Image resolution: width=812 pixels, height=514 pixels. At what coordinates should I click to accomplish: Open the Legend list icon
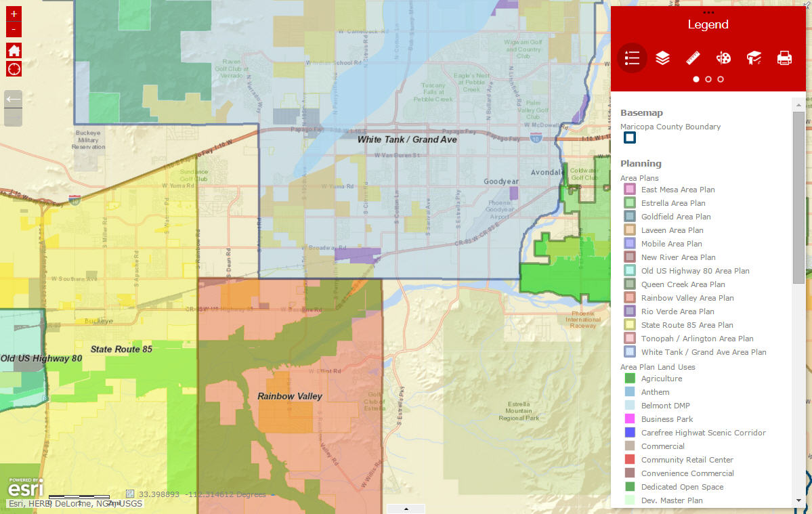tap(632, 58)
